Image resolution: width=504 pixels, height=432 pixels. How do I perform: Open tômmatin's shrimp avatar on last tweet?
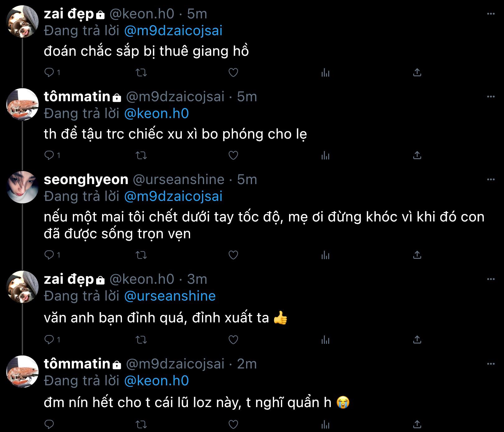(22, 371)
